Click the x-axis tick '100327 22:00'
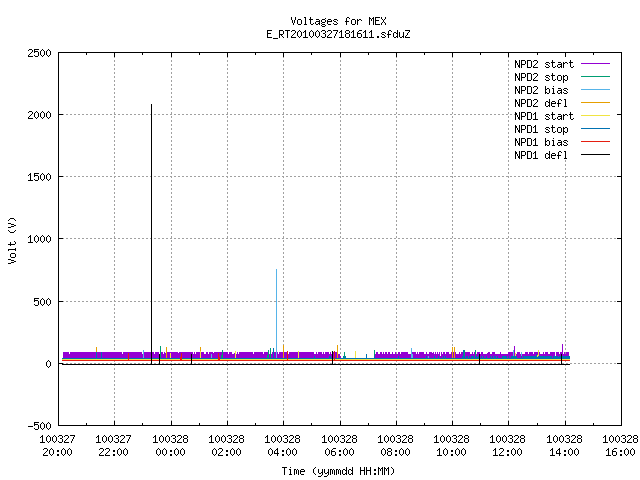This screenshot has width=640, height=480. click(113, 446)
